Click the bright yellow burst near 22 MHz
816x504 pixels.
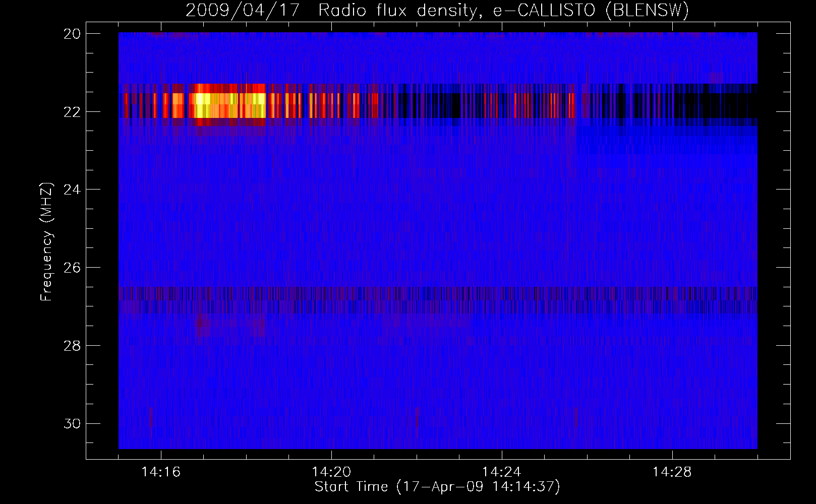[229, 105]
